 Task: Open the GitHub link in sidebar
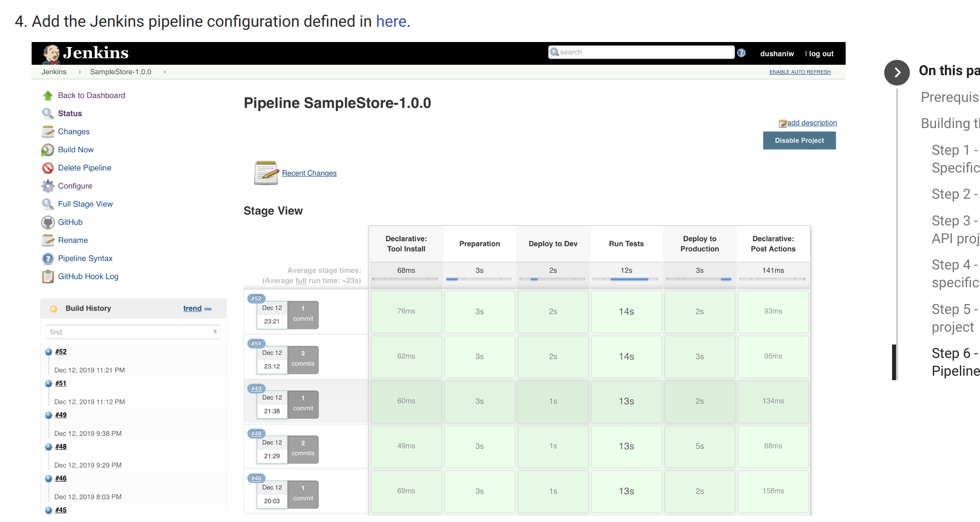coord(70,222)
